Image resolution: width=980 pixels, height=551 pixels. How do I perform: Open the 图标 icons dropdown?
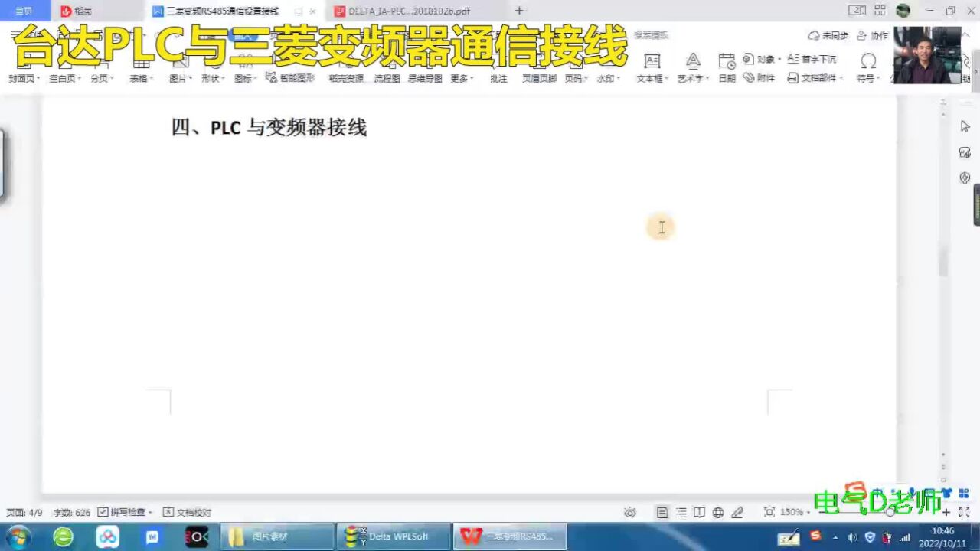246,78
